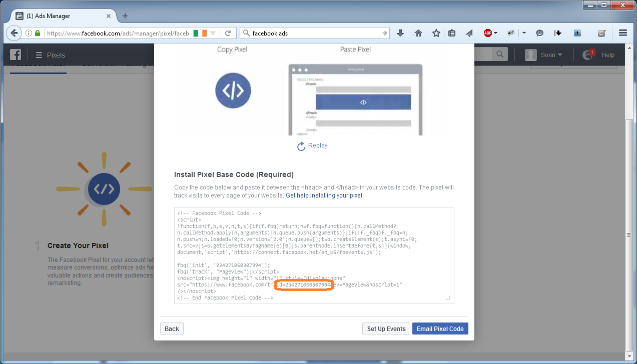Click the 'Paste Pixel' label
This screenshot has height=364, width=637.
point(355,49)
